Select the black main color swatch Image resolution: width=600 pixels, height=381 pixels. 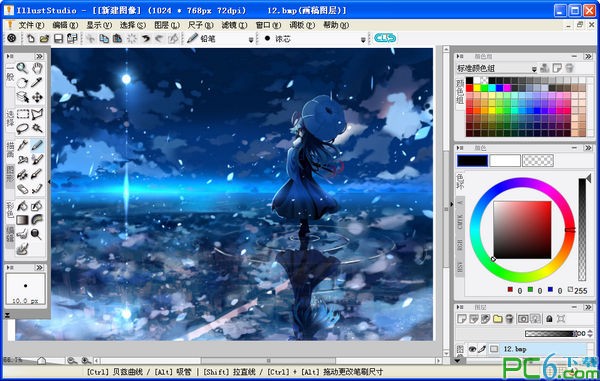pyautogui.click(x=473, y=160)
